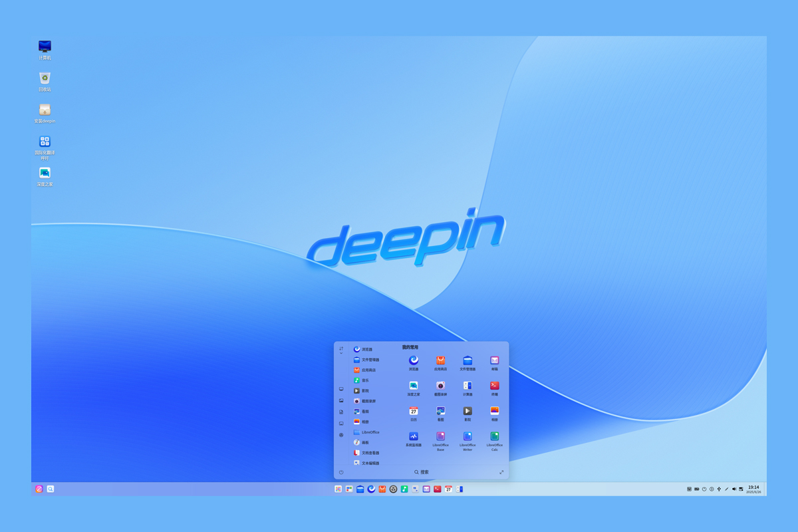Open control center gear on taskbar
Image resolution: width=798 pixels, height=532 pixels.
tap(393, 489)
